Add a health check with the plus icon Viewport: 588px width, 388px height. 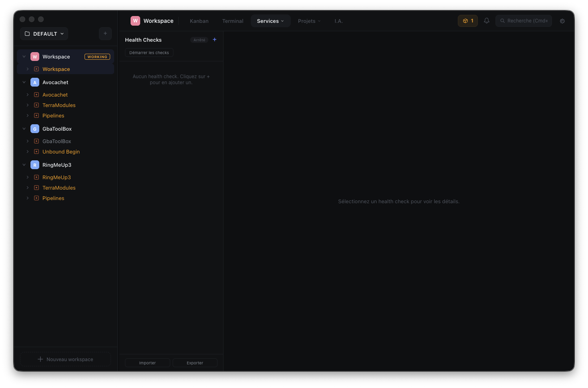[x=214, y=40]
